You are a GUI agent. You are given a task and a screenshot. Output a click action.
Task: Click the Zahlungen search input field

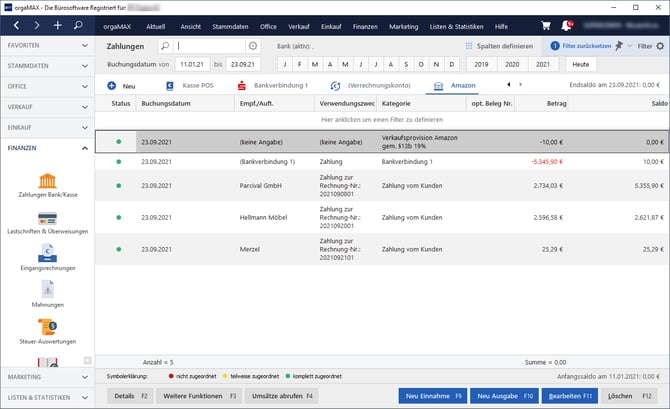210,46
